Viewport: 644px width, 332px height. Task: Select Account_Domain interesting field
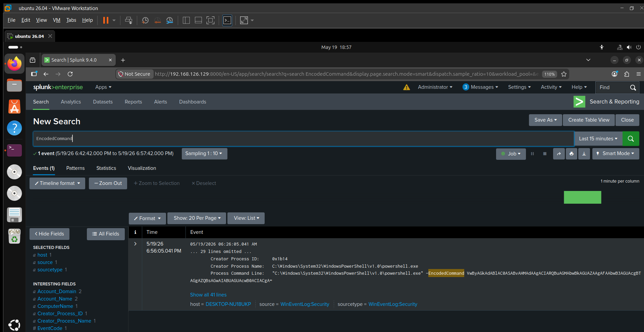[57, 291]
